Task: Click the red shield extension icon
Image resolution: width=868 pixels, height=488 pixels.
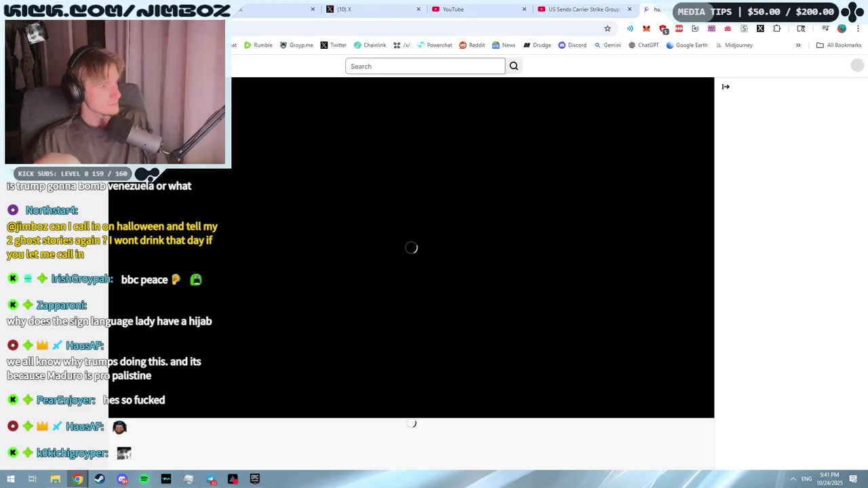Action: (663, 28)
